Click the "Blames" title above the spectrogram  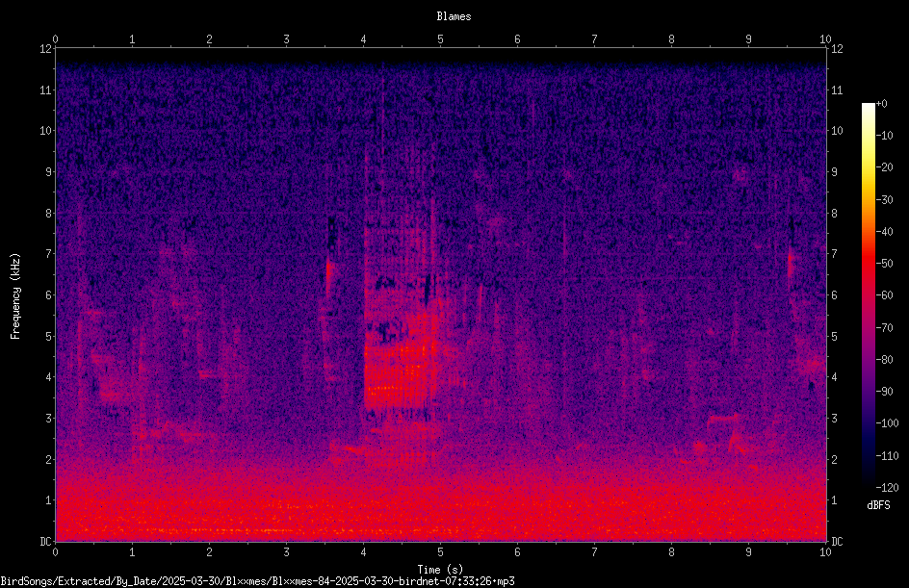tap(454, 16)
